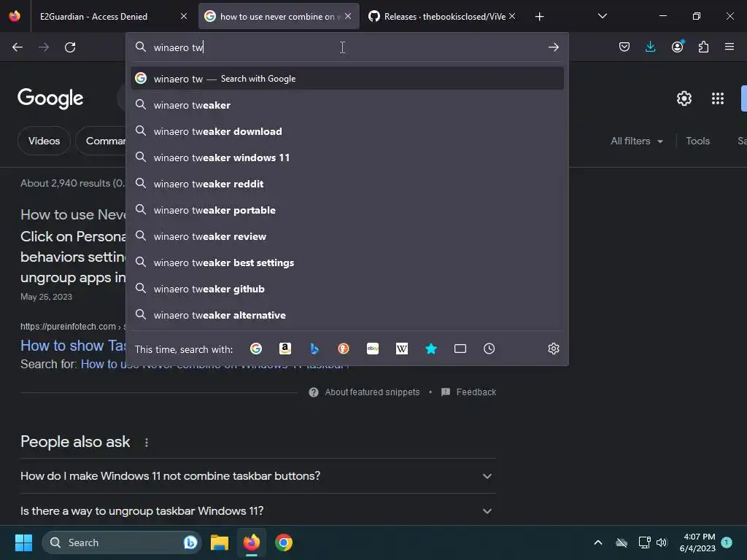Expand 'Is there a way to ungroup taskbar' question

[258, 511]
